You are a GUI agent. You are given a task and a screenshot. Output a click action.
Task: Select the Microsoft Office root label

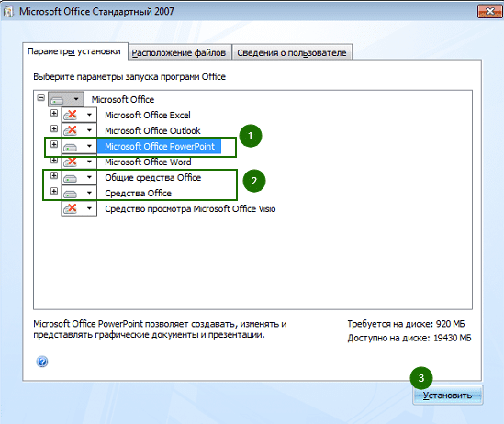(x=123, y=99)
